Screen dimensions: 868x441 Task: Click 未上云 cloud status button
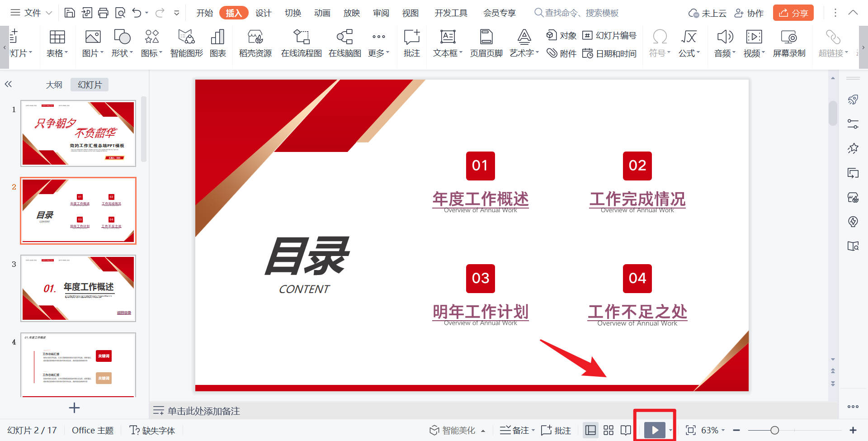click(707, 13)
